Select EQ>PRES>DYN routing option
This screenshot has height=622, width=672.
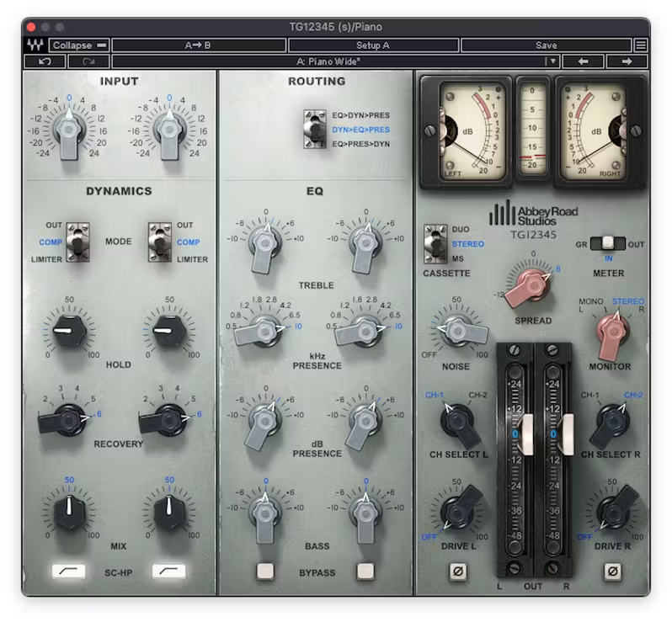[361, 144]
